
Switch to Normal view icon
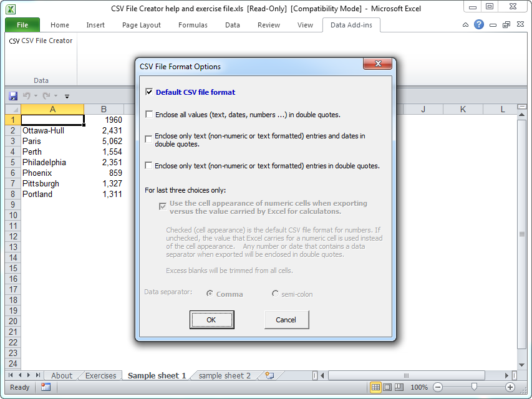click(375, 387)
